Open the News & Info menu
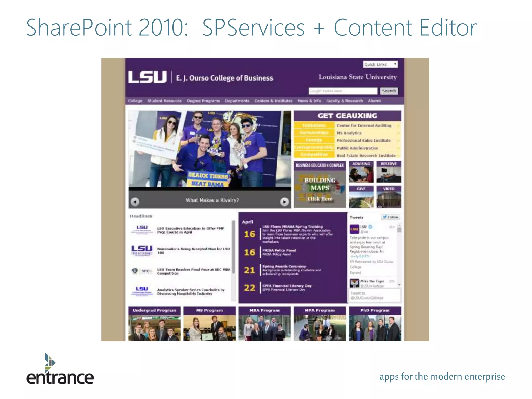 pos(309,101)
